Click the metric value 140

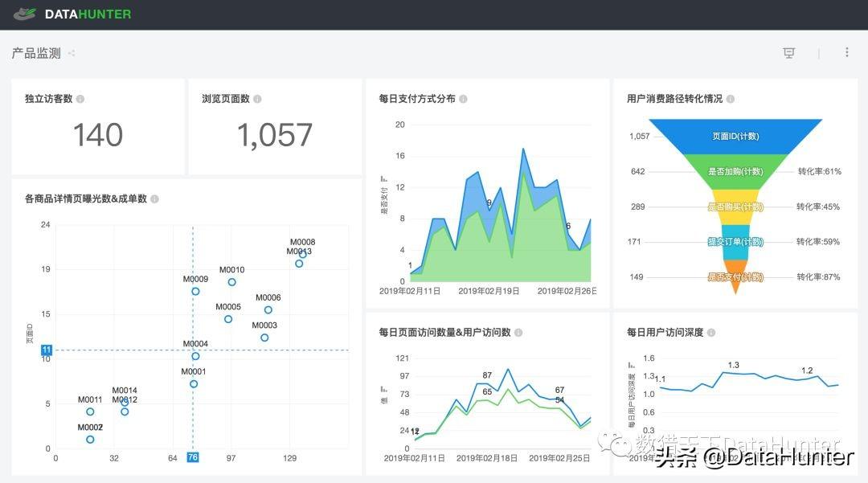click(96, 135)
